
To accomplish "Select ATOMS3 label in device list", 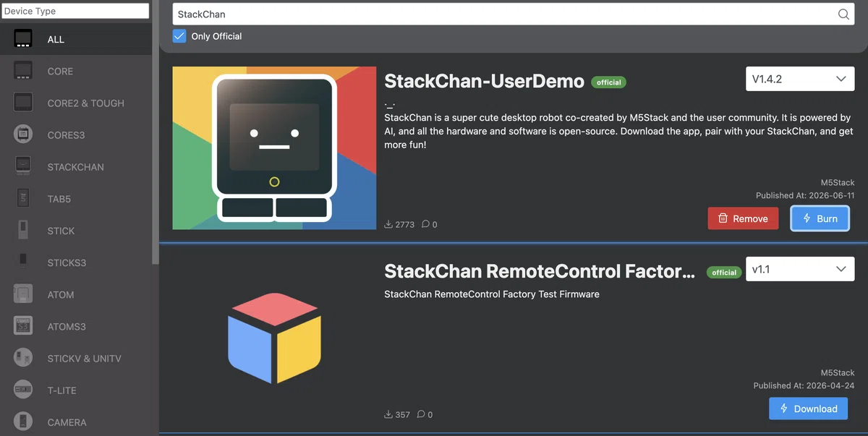I will click(67, 326).
